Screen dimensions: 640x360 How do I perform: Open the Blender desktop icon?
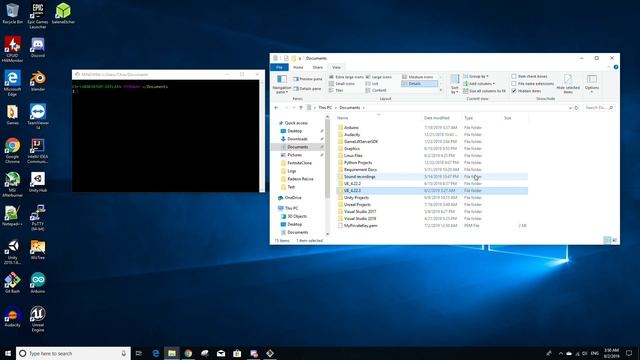tap(38, 81)
